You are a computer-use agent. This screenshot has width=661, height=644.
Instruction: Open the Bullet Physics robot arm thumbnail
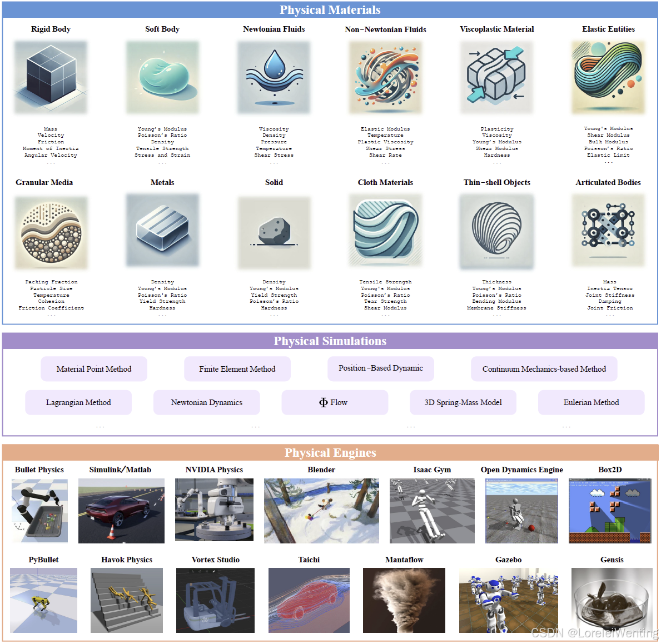click(39, 511)
